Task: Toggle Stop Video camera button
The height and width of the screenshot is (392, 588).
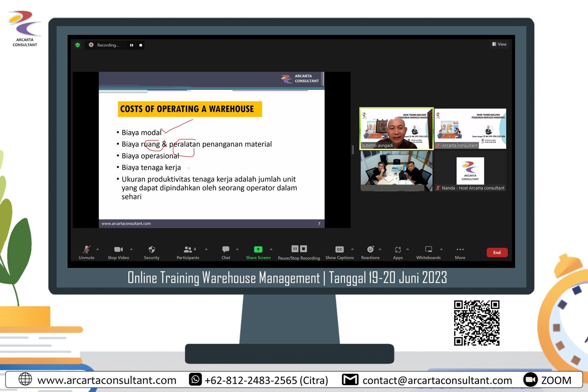Action: click(x=118, y=250)
